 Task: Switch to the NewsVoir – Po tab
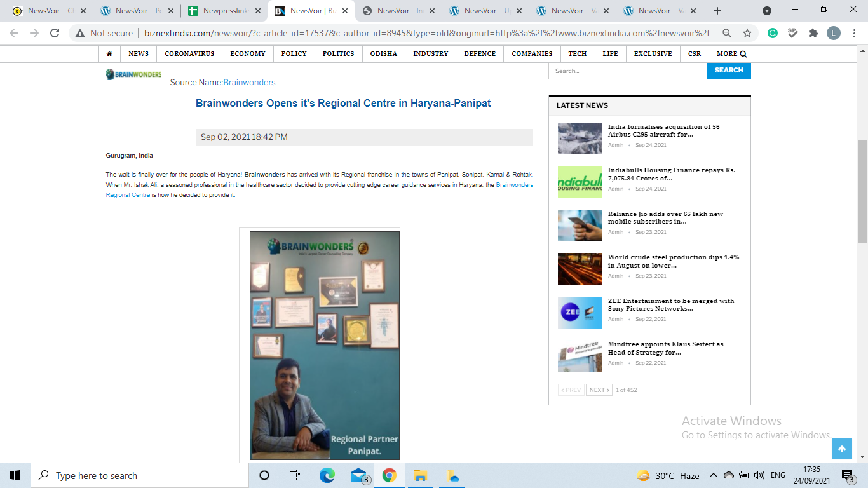137,11
